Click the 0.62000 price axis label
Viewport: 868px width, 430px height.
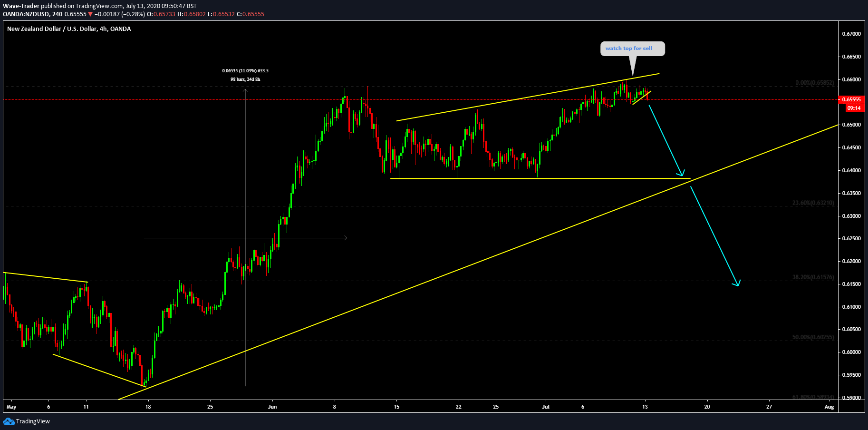pos(851,261)
